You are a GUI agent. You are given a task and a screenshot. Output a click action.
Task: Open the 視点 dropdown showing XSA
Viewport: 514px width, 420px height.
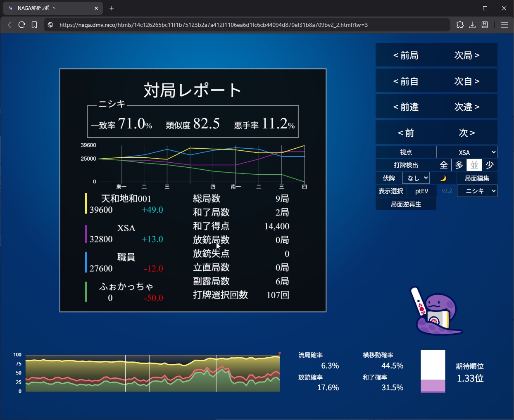click(x=466, y=152)
